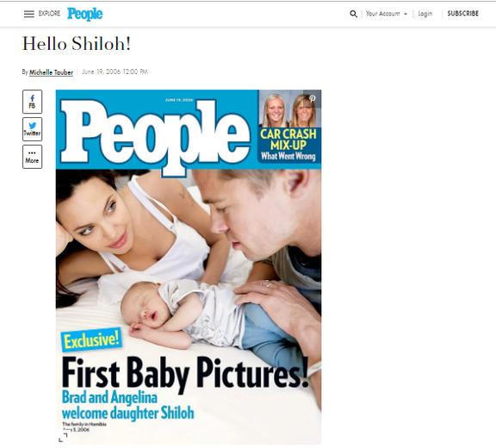
Task: Open Your Account menu label
Action: pos(382,14)
